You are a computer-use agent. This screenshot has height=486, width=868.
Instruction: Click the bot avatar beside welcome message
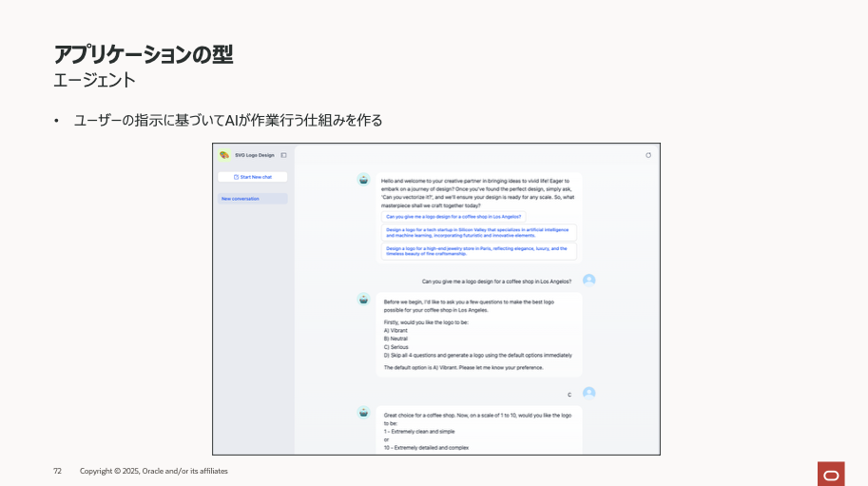[364, 180]
